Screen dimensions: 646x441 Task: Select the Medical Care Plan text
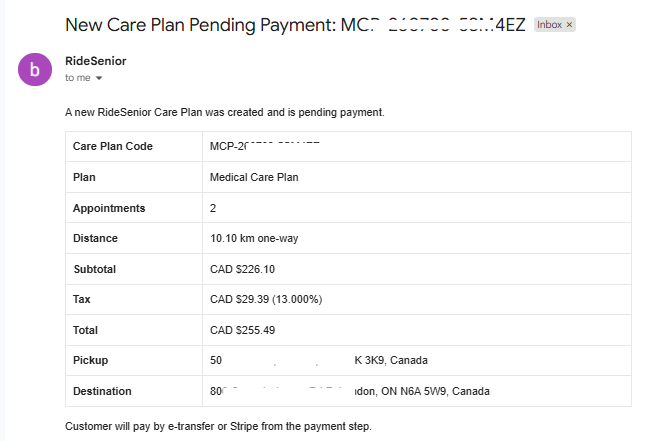click(254, 177)
